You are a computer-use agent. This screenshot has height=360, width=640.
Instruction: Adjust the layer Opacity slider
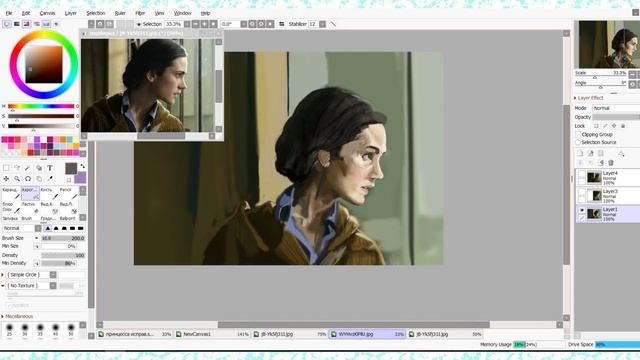click(616, 117)
